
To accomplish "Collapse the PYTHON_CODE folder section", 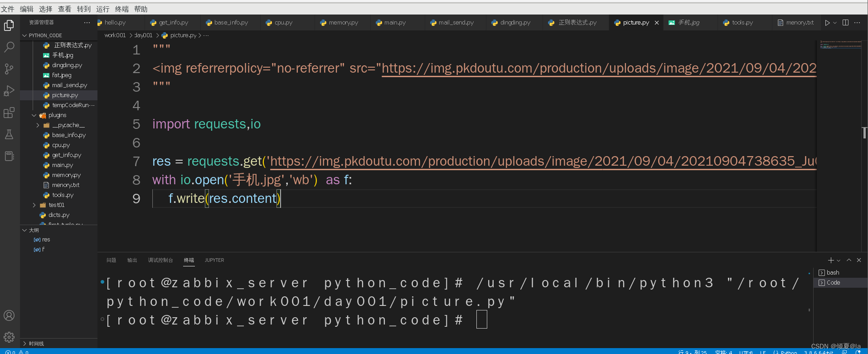I will tap(59, 35).
